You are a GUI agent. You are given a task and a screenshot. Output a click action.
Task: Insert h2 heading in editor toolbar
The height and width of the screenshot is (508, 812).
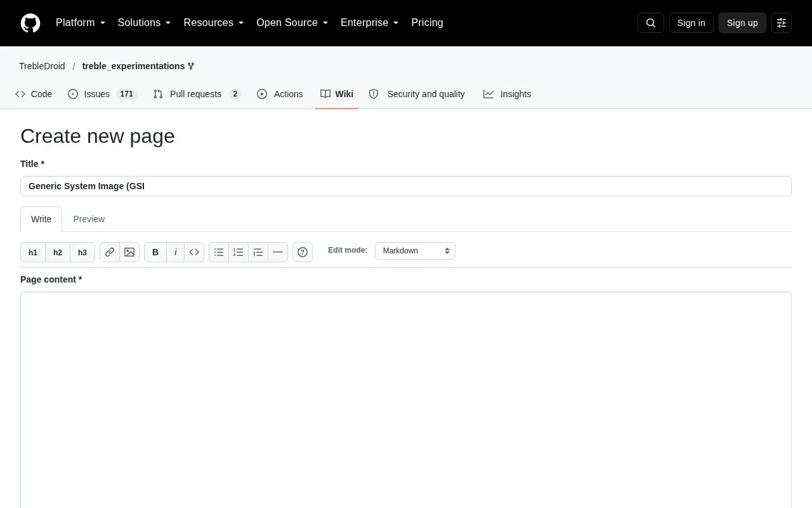pos(58,252)
